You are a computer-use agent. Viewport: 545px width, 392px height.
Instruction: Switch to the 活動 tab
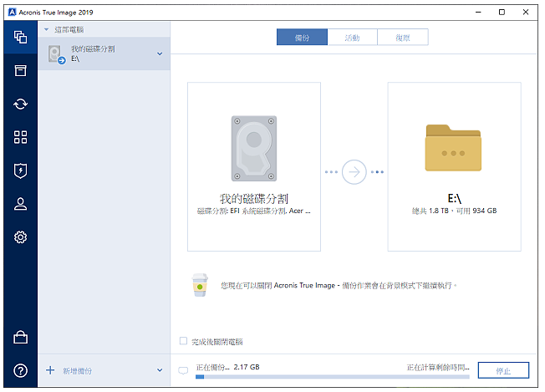click(353, 37)
